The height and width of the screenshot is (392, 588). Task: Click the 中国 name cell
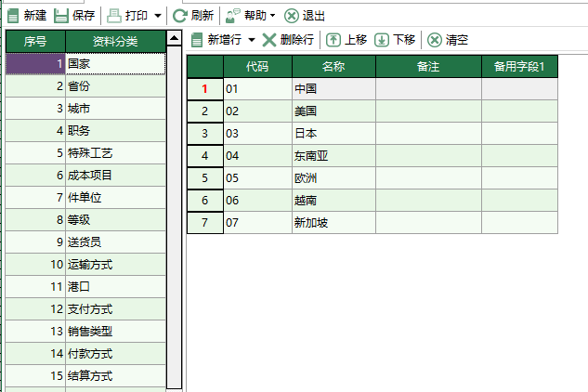coord(333,89)
